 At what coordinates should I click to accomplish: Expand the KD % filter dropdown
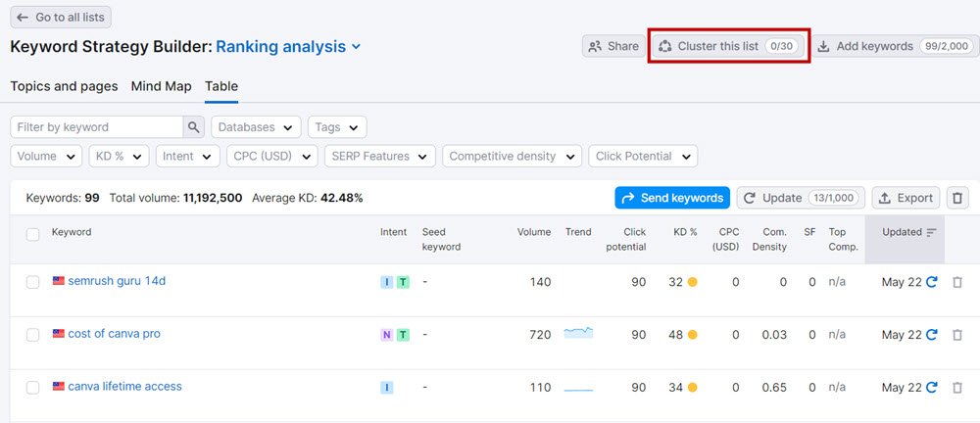click(119, 156)
